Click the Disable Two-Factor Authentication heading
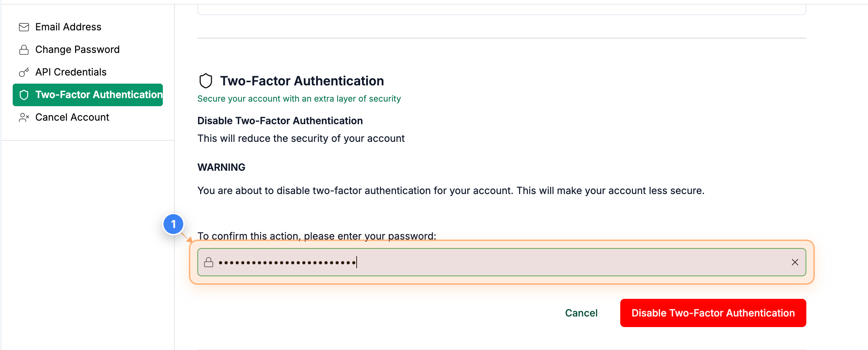This screenshot has height=350, width=868. 280,121
